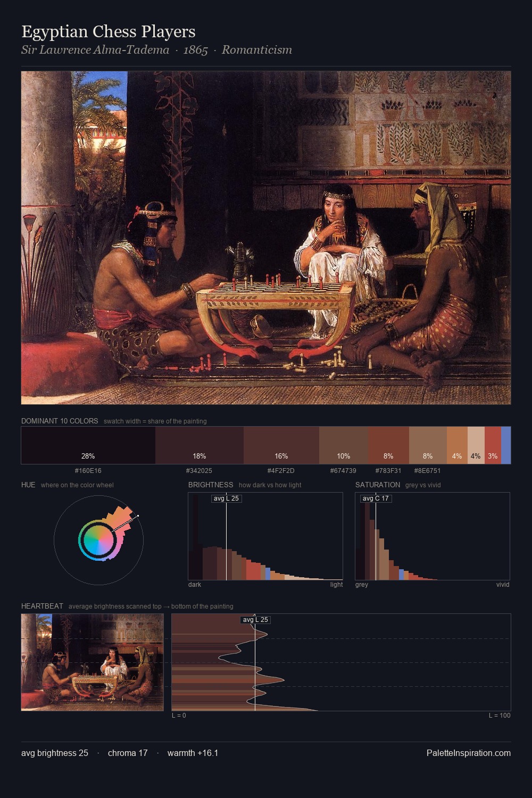Click the hex label #783F31
The width and height of the screenshot is (532, 798).
pos(388,471)
